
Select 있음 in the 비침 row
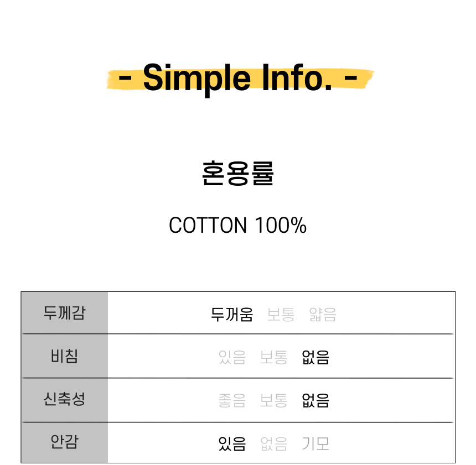(x=232, y=357)
